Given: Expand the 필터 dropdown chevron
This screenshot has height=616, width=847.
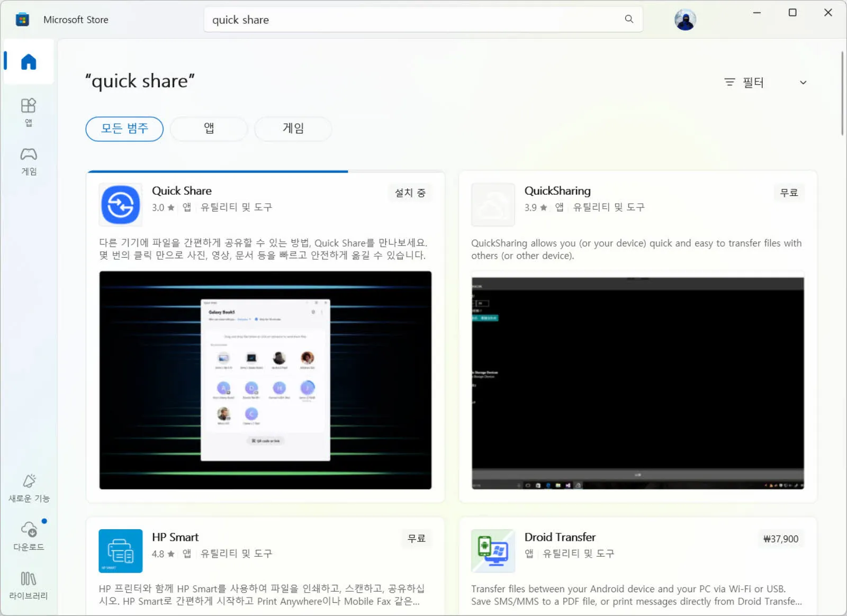Looking at the screenshot, I should (803, 83).
